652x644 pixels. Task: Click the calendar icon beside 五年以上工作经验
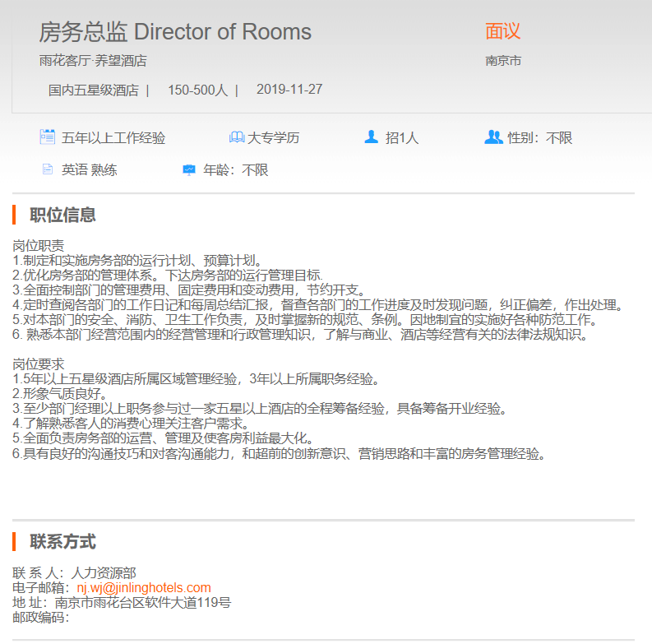[x=47, y=137]
